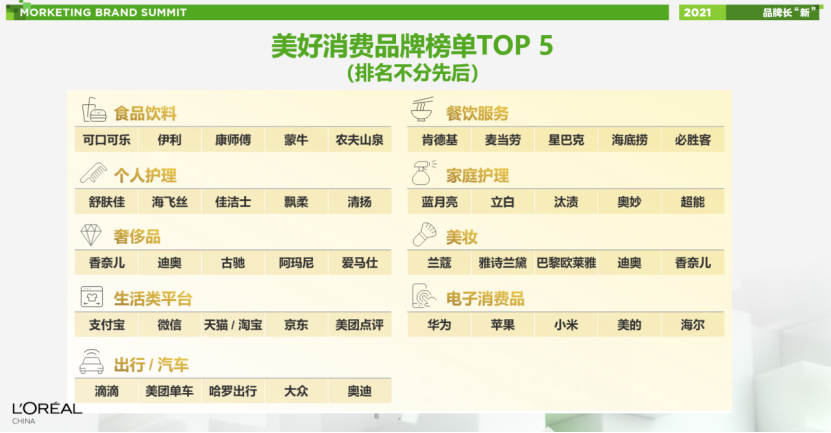Click the noodle bowl icon beside 餐饮服务

(x=422, y=109)
